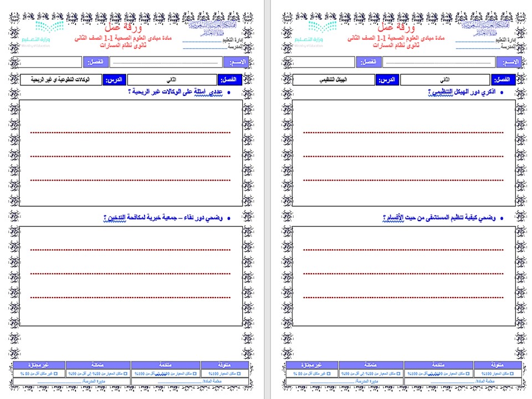Click the dark blue الفصل label on الوكالات التطوعية worksheet

[229, 80]
